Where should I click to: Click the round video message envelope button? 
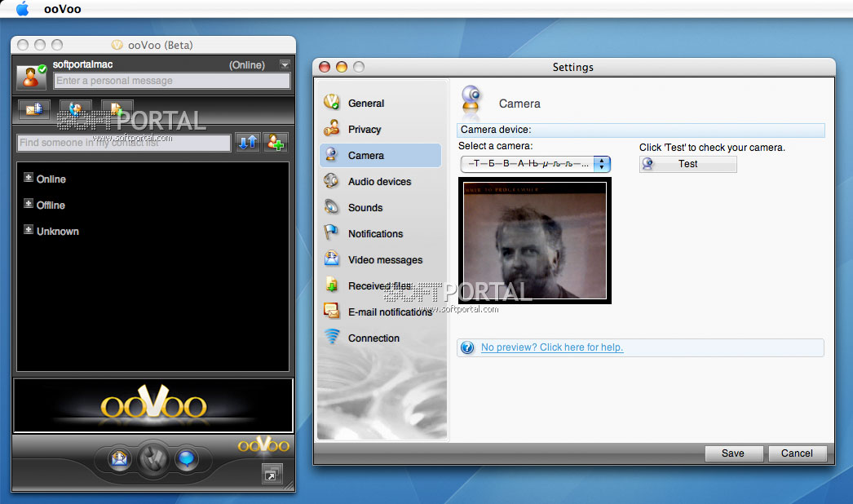[119, 459]
